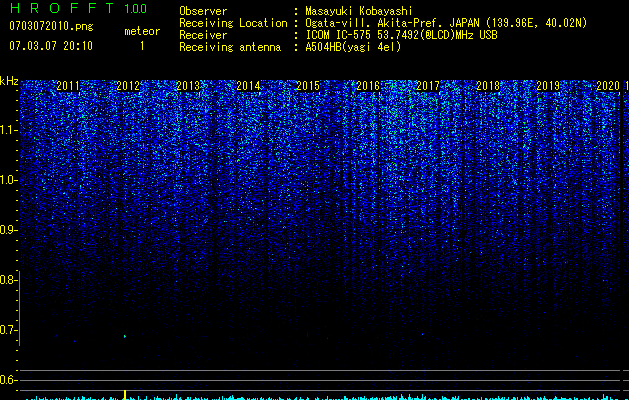Click the 2011 time axis label

click(68, 85)
